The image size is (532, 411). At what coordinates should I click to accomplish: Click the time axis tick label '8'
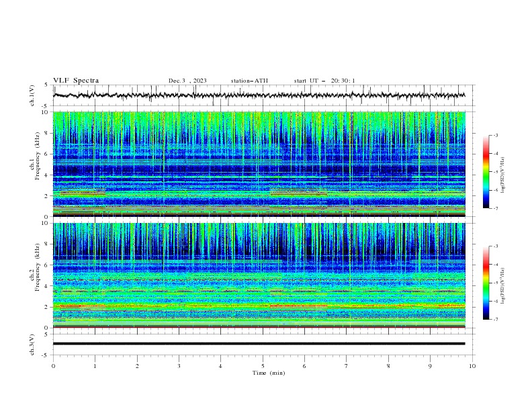point(388,366)
